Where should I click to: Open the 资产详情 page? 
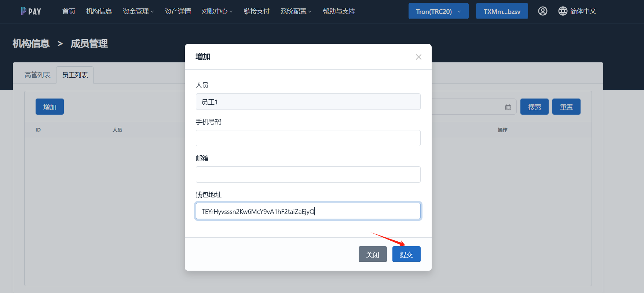point(178,11)
